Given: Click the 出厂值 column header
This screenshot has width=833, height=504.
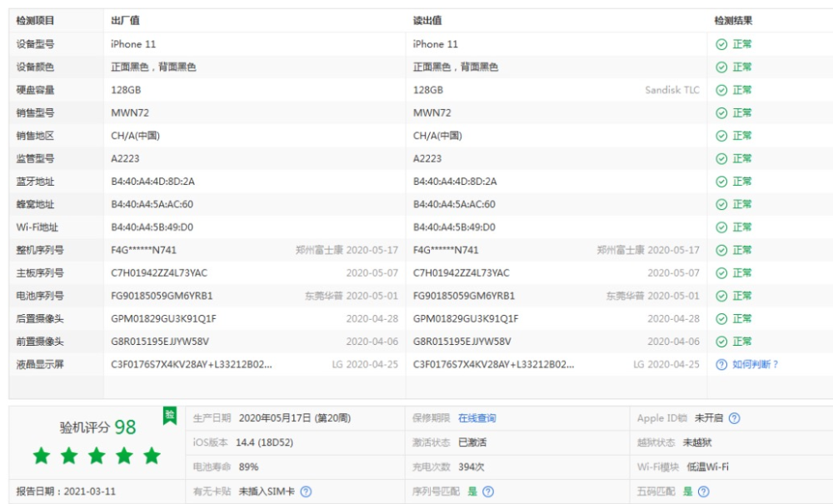Looking at the screenshot, I should (x=126, y=21).
